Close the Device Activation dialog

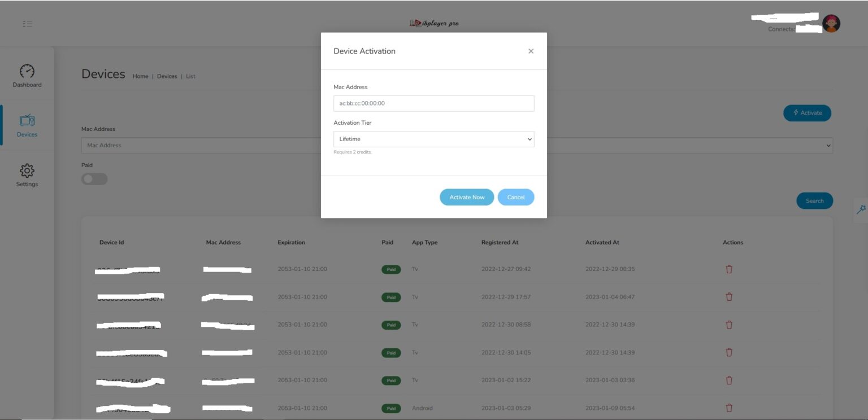tap(531, 51)
